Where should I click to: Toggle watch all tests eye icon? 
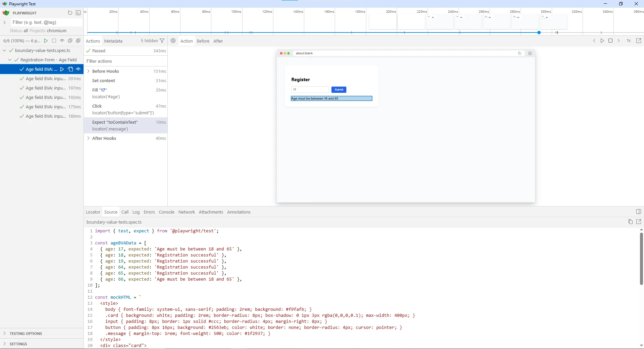tap(62, 41)
